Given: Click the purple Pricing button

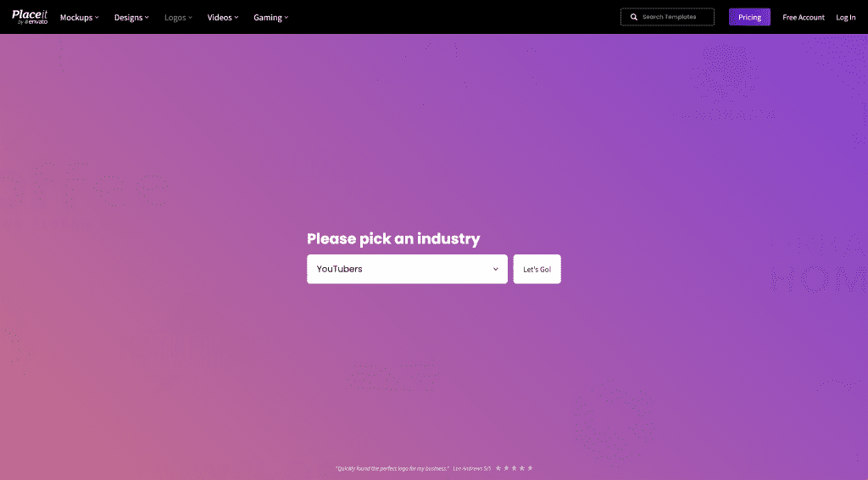Looking at the screenshot, I should (749, 17).
